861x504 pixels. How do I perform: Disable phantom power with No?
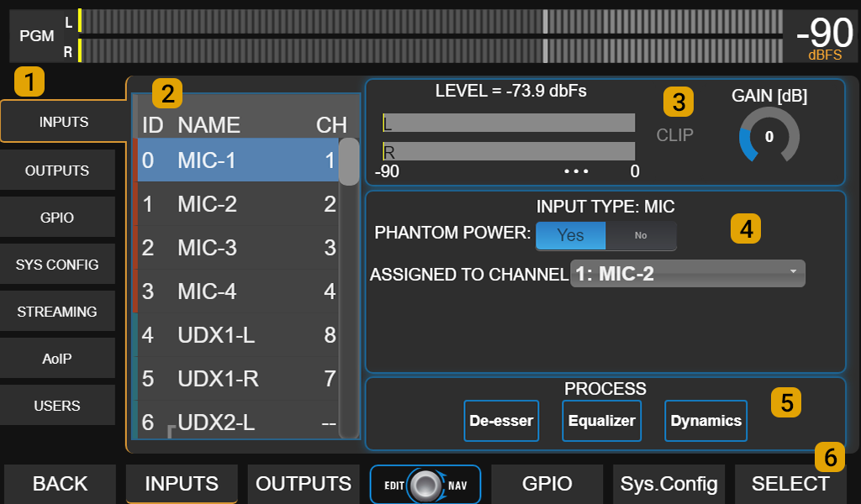[x=641, y=236]
